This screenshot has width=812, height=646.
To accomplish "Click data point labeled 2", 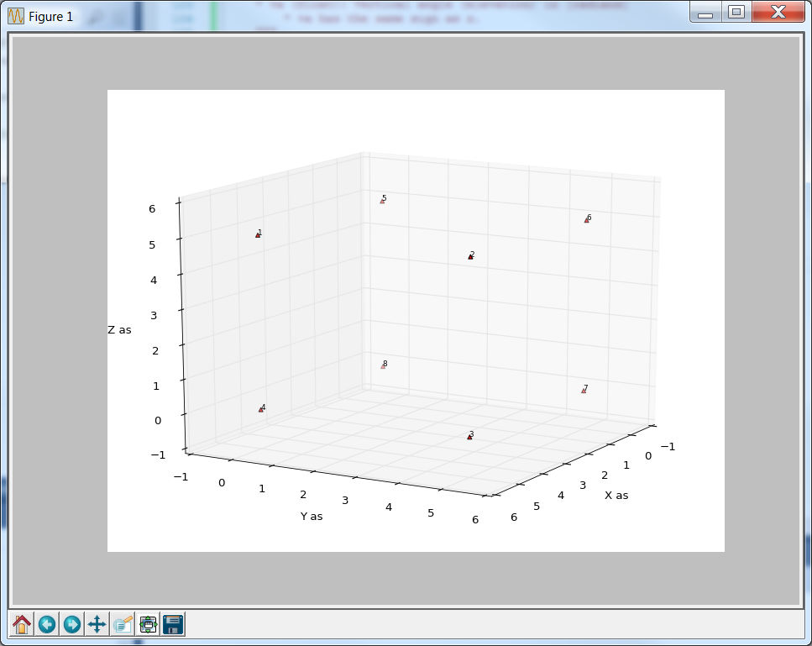I will pyautogui.click(x=470, y=257).
